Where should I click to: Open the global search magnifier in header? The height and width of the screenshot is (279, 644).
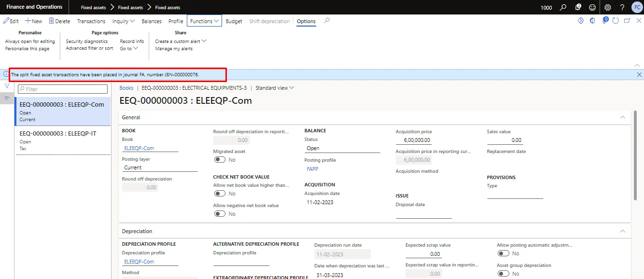[563, 7]
